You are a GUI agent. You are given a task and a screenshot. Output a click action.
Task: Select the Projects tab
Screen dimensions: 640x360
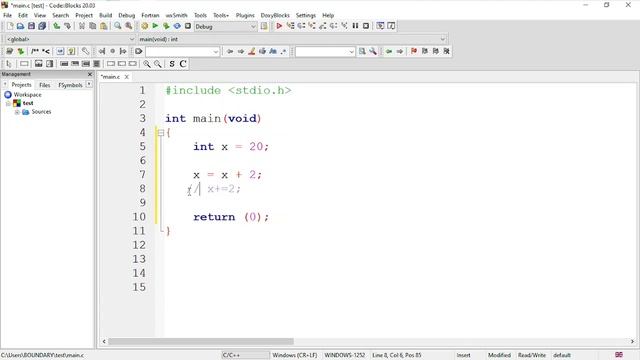[21, 85]
